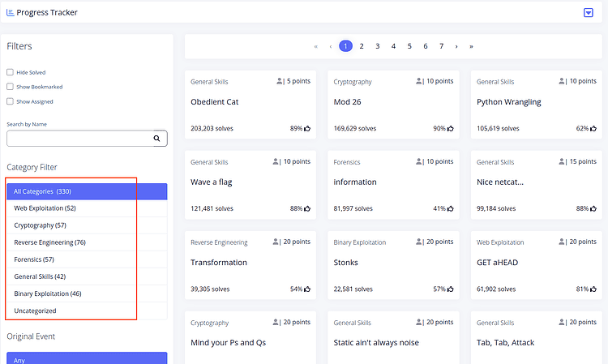608x364 pixels.
Task: Open the Mod 26 challenge
Action: [393, 105]
